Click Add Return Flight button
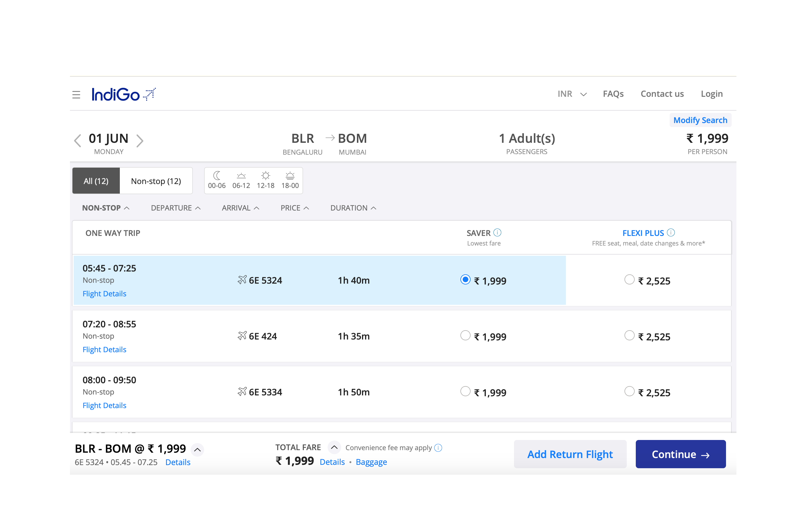This screenshot has width=812, height=508. tap(570, 454)
